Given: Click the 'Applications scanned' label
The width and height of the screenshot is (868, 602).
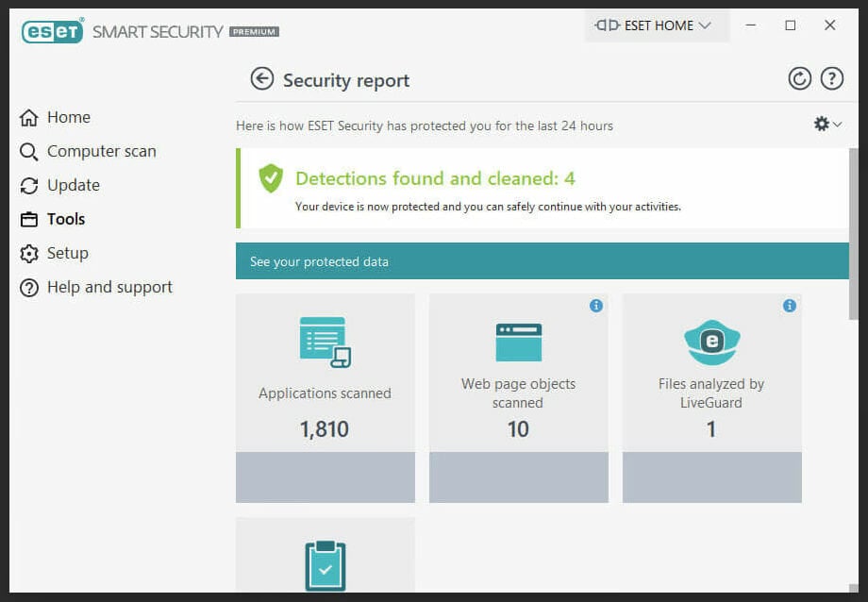Looking at the screenshot, I should coord(325,393).
